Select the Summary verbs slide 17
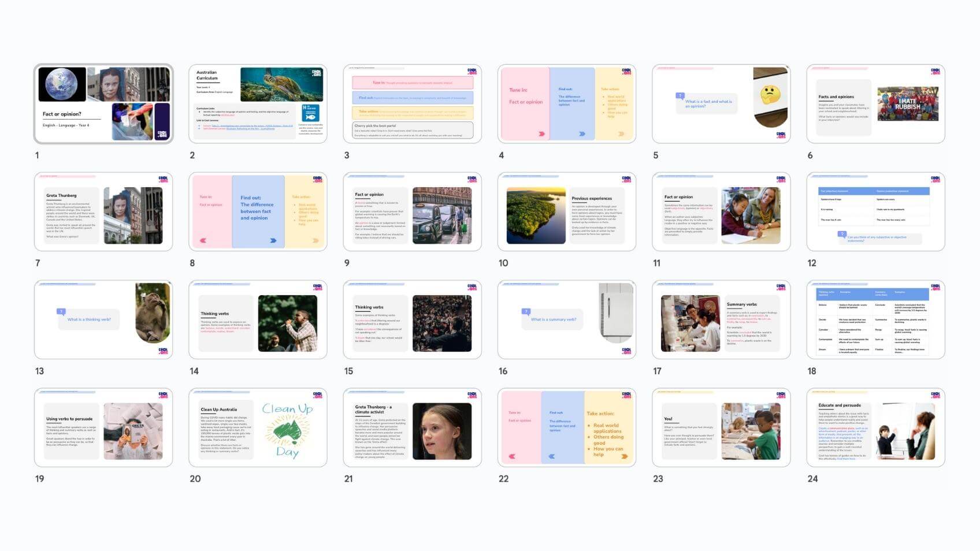The width and height of the screenshot is (980, 551). tap(721, 320)
